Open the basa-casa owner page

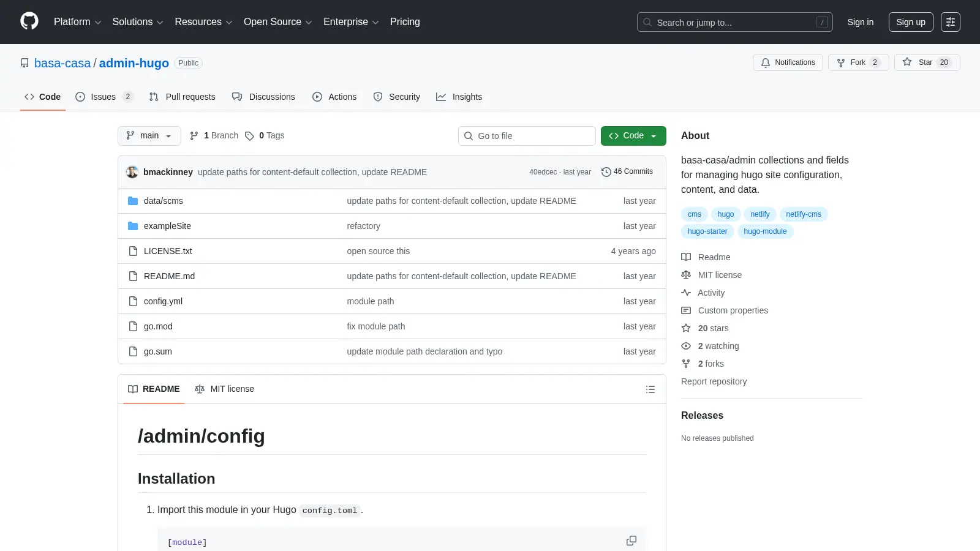pos(62,63)
